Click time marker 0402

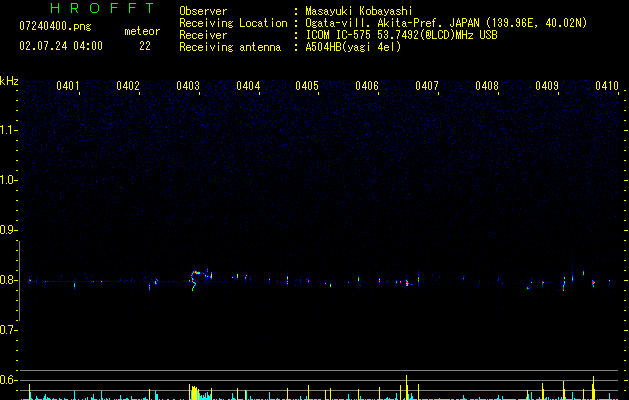click(128, 86)
